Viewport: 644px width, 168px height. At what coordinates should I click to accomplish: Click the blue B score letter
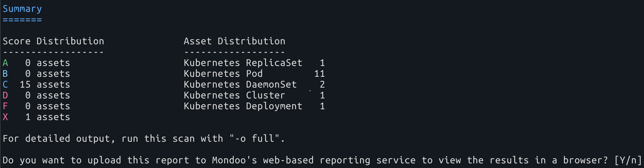(x=5, y=74)
